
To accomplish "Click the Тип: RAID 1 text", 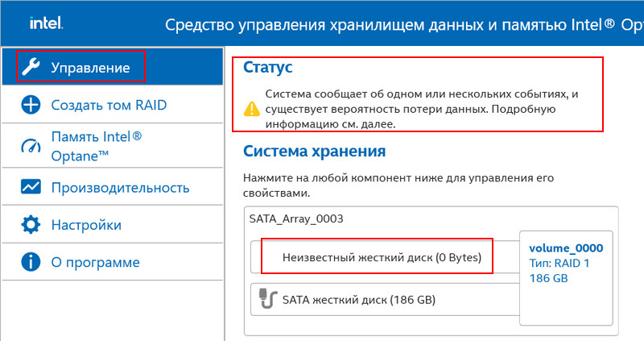I will [559, 264].
